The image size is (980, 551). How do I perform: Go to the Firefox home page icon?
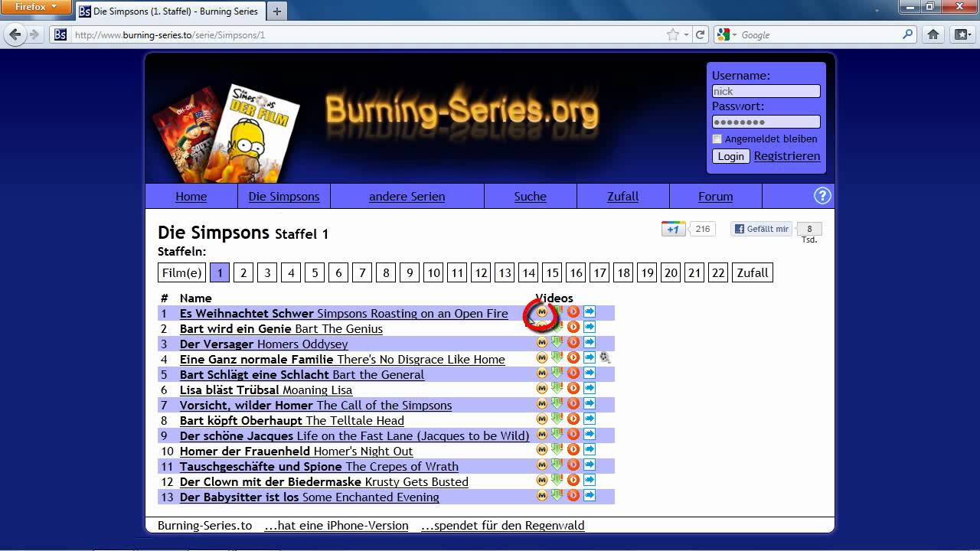933,34
